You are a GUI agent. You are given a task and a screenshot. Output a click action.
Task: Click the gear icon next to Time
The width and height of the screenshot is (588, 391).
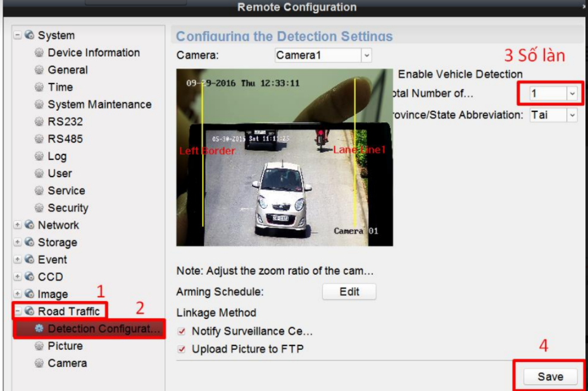point(40,87)
